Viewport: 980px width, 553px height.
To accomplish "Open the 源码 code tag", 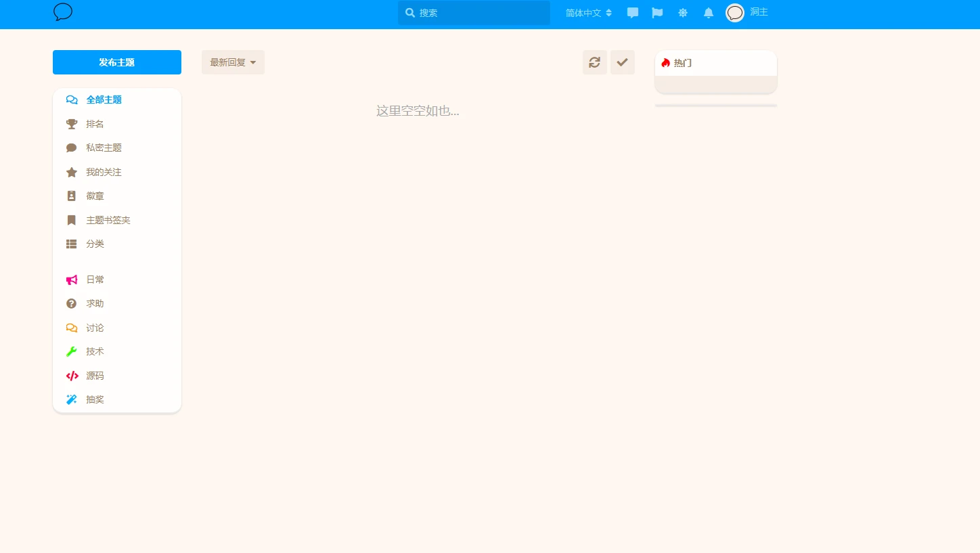I will (x=95, y=376).
